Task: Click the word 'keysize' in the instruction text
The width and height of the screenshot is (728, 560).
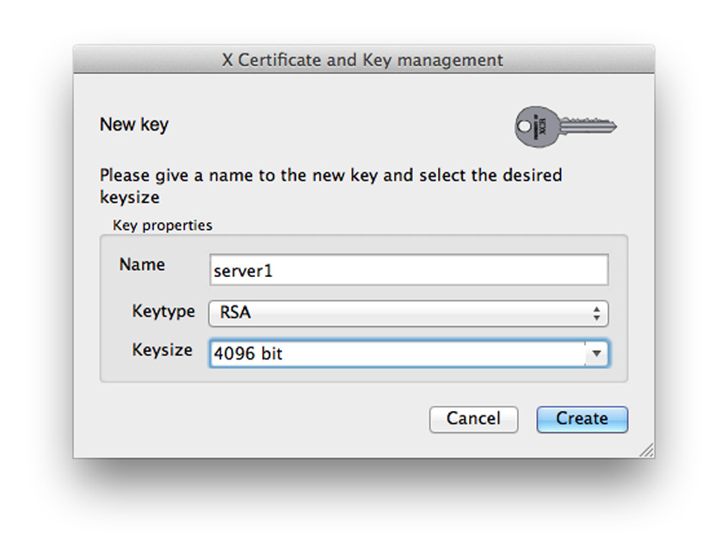Action: (130, 197)
